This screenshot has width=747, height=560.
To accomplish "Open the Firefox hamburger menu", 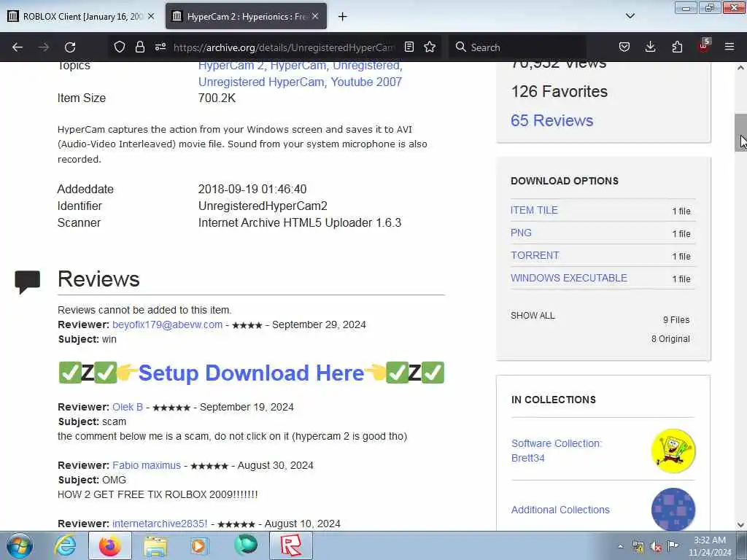I will [x=729, y=47].
